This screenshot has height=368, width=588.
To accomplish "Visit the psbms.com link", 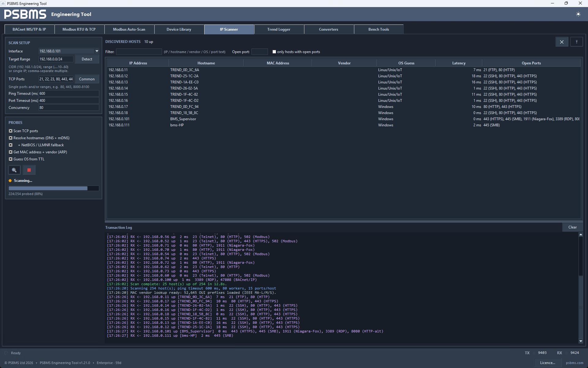I will click(x=575, y=363).
